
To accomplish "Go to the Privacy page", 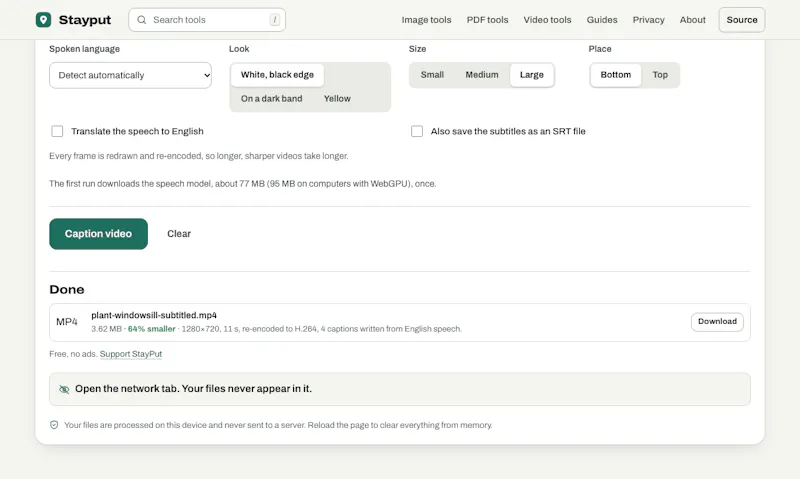I will pos(648,20).
